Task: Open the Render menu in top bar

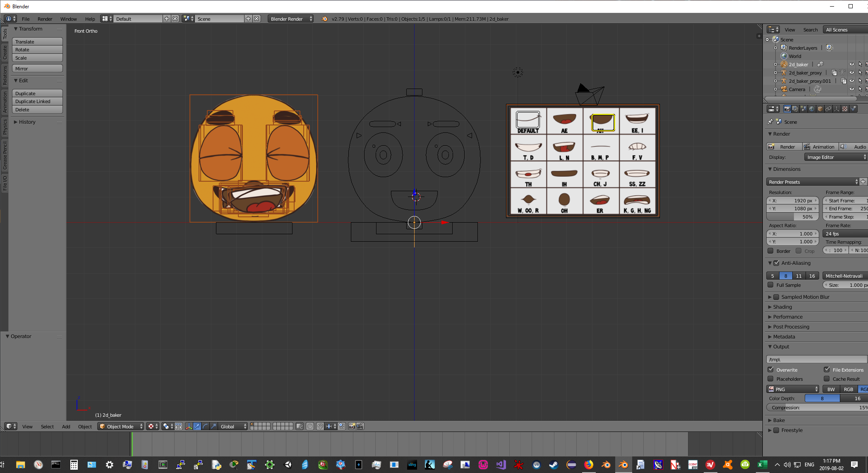Action: [45, 19]
